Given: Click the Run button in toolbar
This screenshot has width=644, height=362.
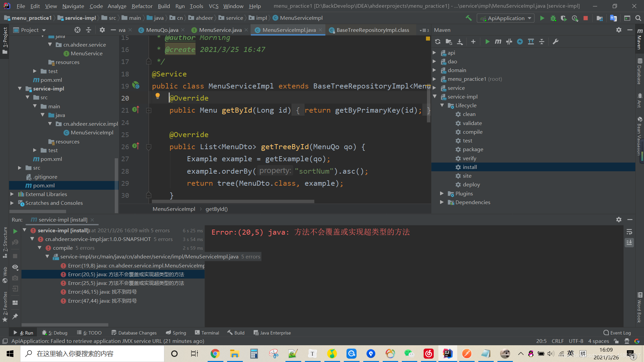Looking at the screenshot, I should (542, 18).
